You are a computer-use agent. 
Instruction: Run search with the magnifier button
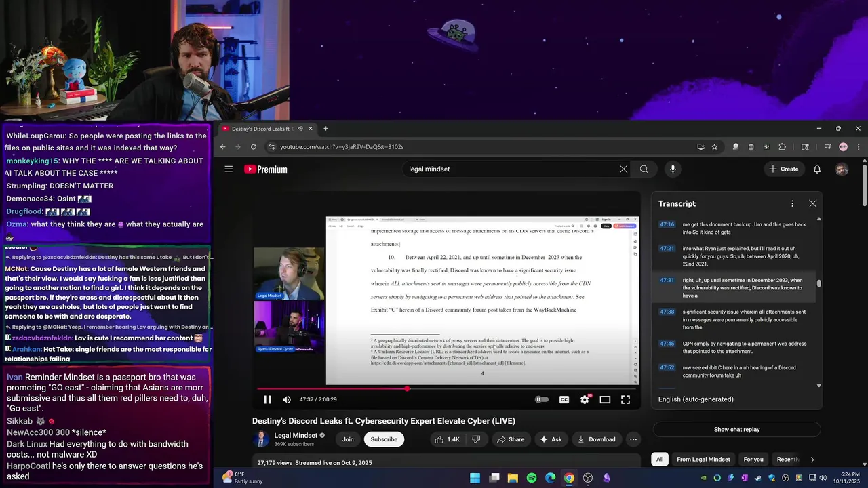click(644, 169)
